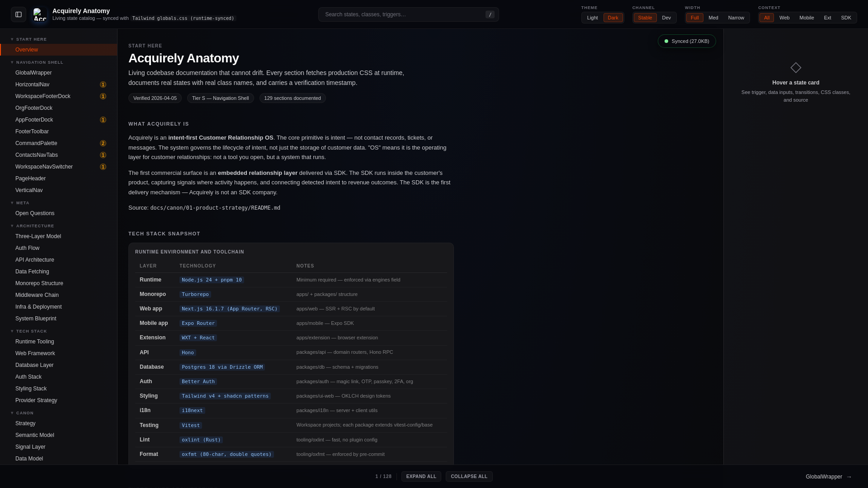Viewport: 868px width, 488px height.
Task: Open the Styling Stack page
Action: click(x=59, y=389)
